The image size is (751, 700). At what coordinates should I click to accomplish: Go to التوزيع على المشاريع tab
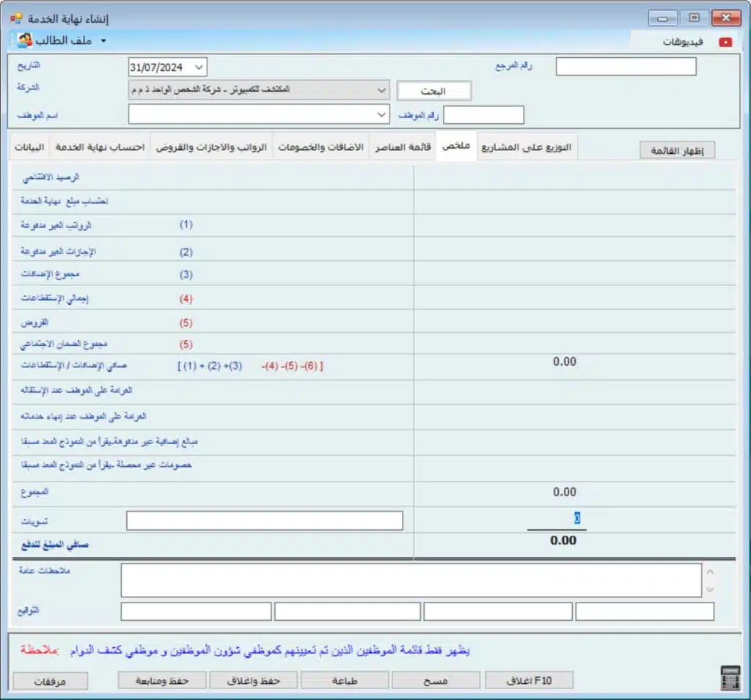click(527, 147)
